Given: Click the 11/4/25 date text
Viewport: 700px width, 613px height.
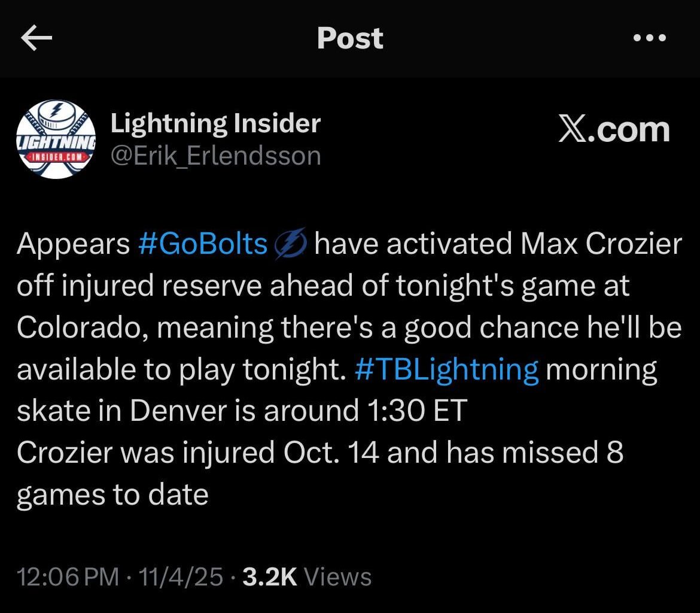Looking at the screenshot, I should coord(179,576).
